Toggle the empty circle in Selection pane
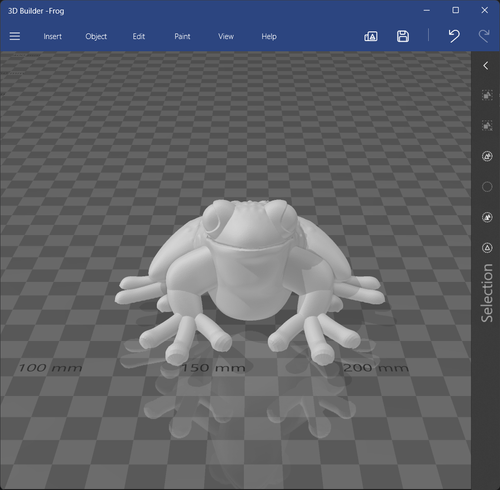The height and width of the screenshot is (490, 500). pos(487,187)
